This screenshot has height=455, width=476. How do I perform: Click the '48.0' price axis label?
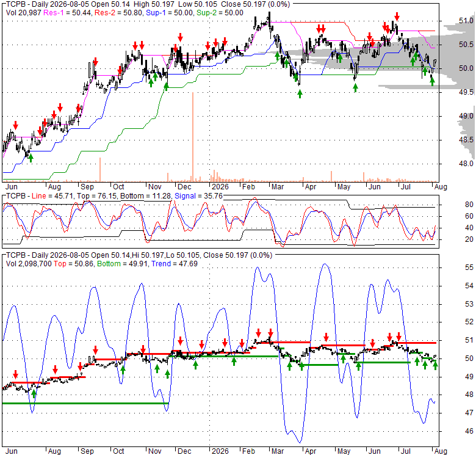tap(466, 164)
